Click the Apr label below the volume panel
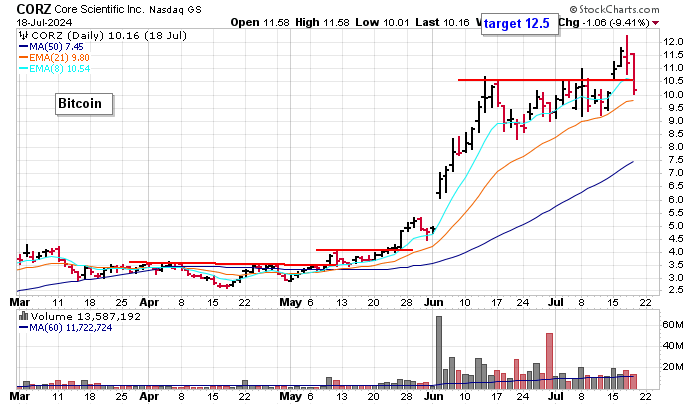The width and height of the screenshot is (700, 405). [x=149, y=396]
